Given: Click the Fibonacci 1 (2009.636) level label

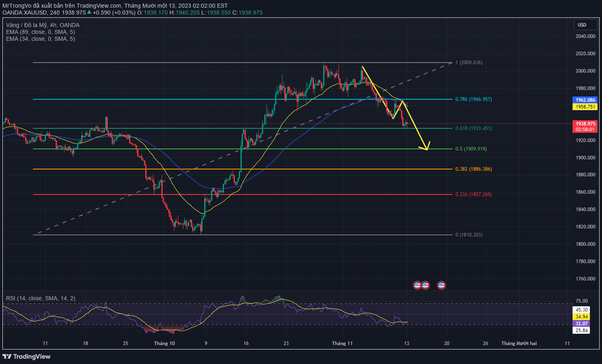Looking at the screenshot, I should coord(469,63).
